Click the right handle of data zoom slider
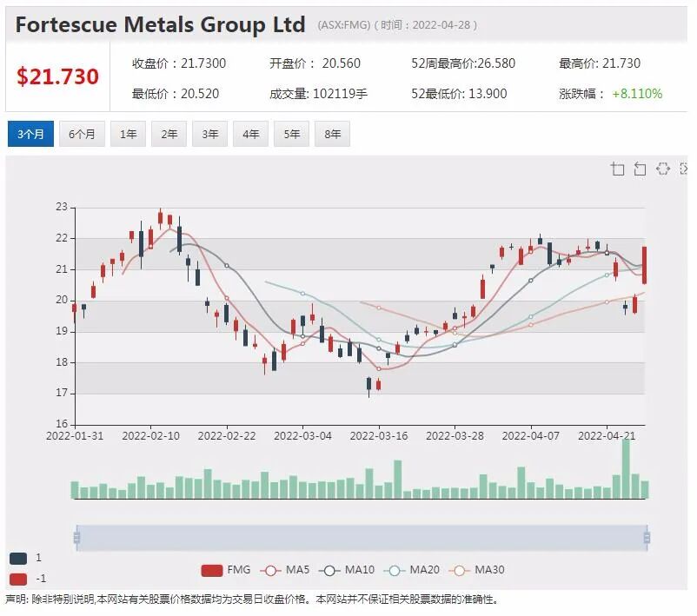 click(647, 538)
